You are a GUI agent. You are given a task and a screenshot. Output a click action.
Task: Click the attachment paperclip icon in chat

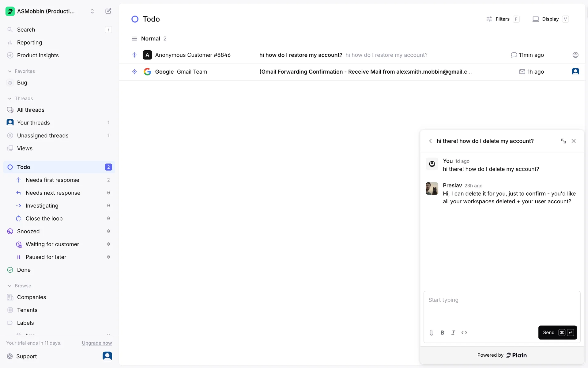tap(431, 332)
